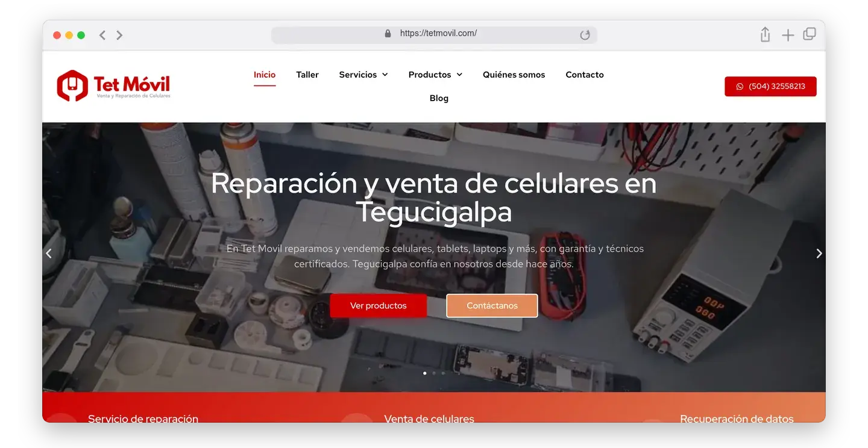Open the tab overview icon
The image size is (868, 448).
point(810,34)
